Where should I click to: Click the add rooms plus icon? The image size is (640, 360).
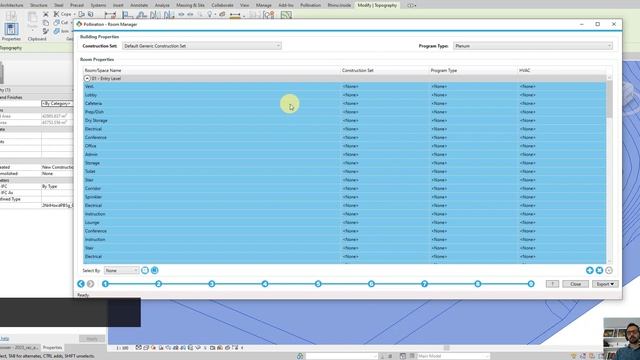click(589, 270)
